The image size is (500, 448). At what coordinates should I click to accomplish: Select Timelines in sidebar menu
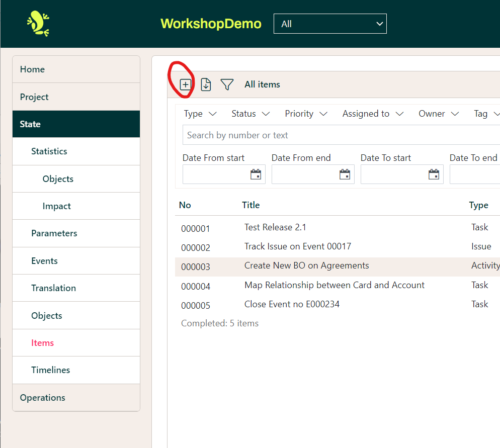pos(50,370)
